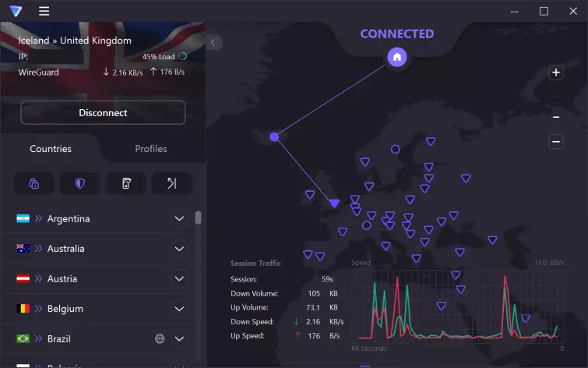The height and width of the screenshot is (368, 588).
Task: Expand the Australia server list
Action: coord(179,249)
